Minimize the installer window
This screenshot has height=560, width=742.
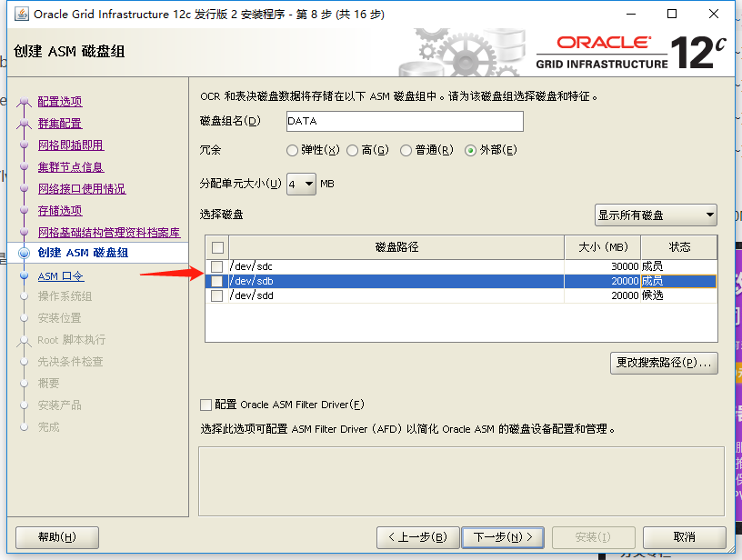tap(631, 15)
